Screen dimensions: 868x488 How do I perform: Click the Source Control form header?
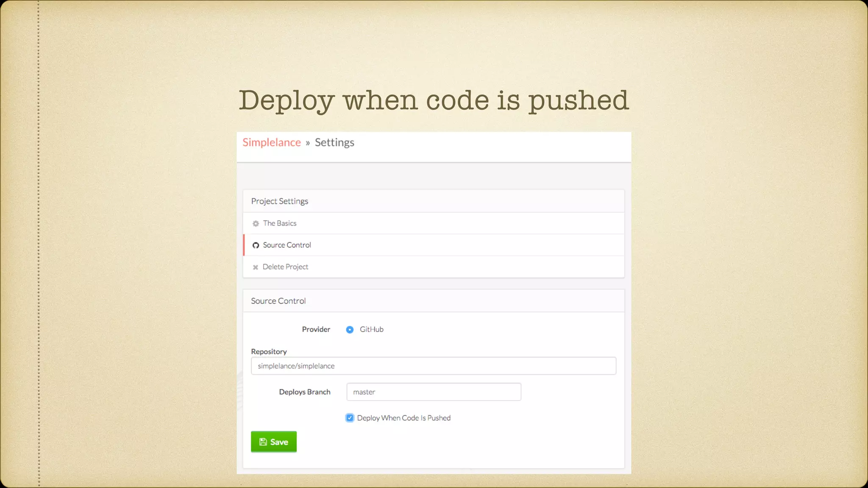click(x=434, y=301)
